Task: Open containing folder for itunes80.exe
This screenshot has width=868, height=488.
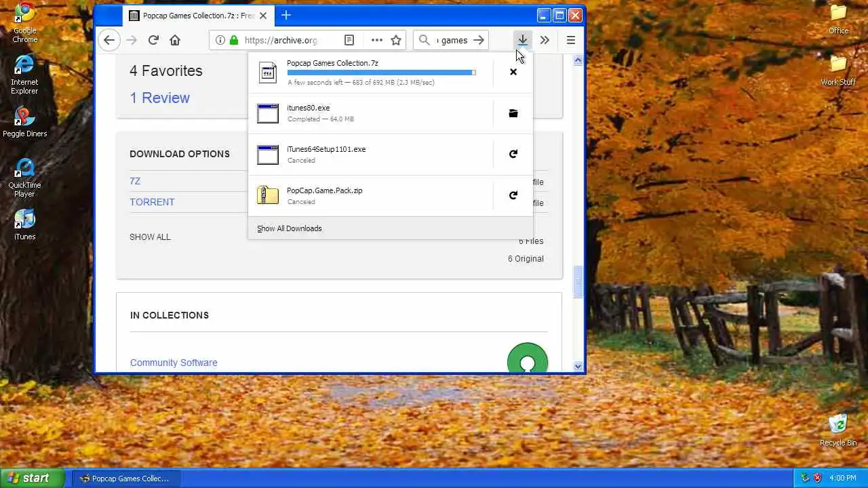Action: click(x=513, y=113)
